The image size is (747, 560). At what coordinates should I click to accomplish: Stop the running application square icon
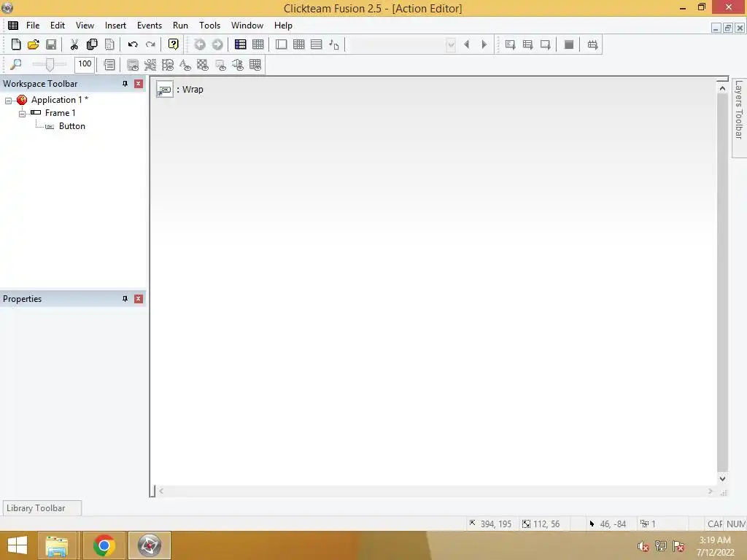click(x=569, y=44)
